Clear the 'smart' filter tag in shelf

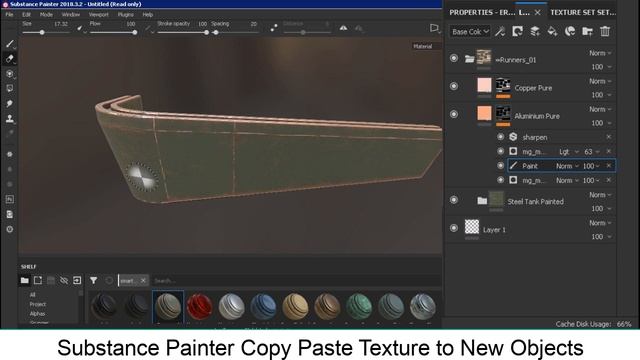(x=143, y=280)
